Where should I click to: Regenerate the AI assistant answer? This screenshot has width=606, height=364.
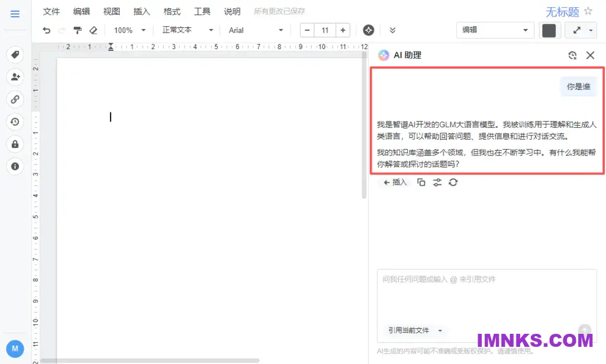coord(452,182)
